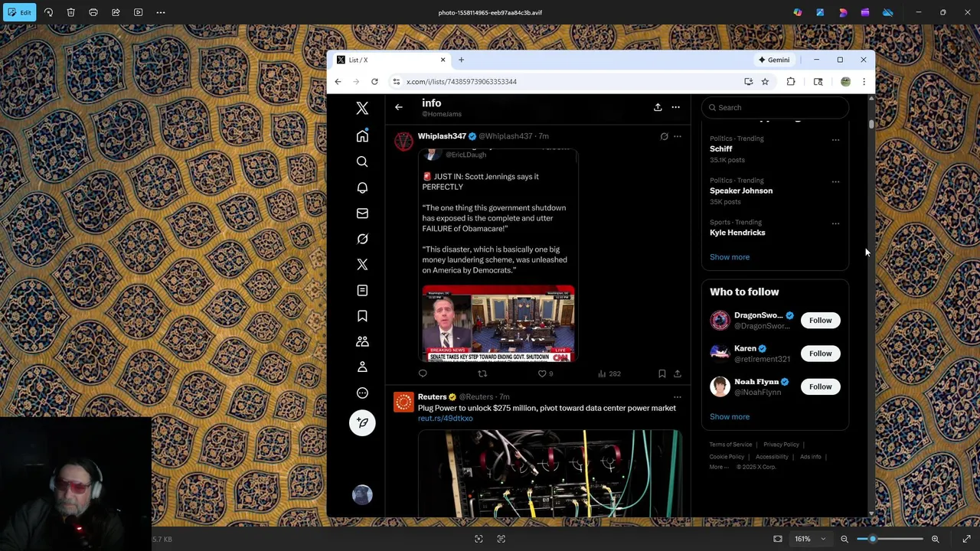980x551 pixels.
Task: Open the zoom percentage dropdown showing 161%
Action: 810,539
